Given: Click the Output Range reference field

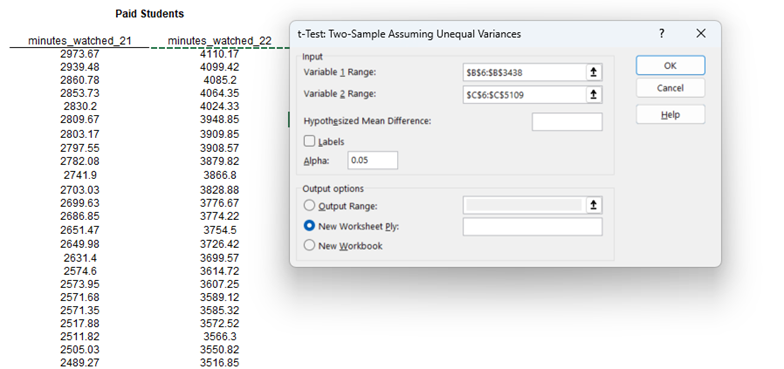Looking at the screenshot, I should click(x=524, y=205).
